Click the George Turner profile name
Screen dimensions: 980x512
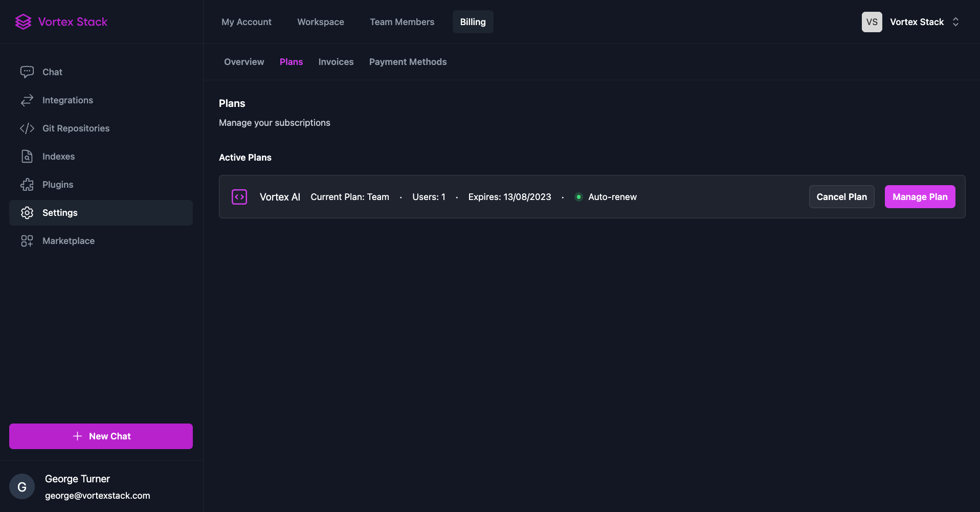click(x=77, y=479)
